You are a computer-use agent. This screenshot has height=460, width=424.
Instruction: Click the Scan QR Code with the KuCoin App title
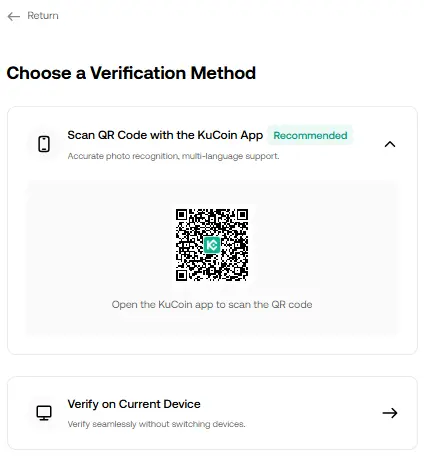[x=165, y=135]
